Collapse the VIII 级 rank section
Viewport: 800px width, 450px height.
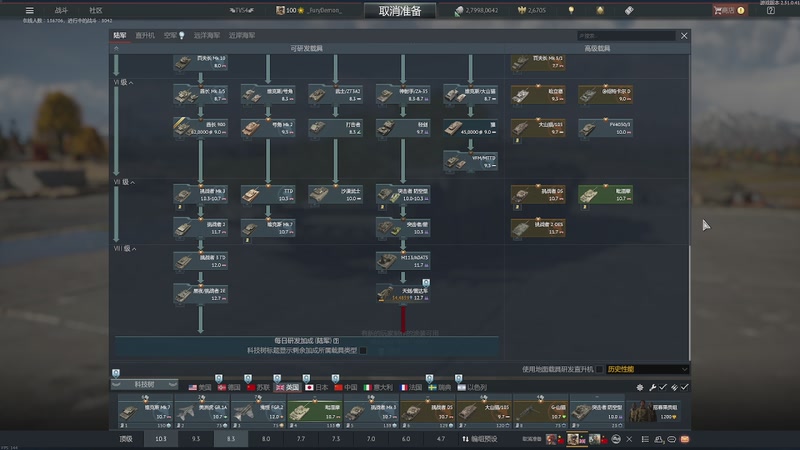[x=125, y=248]
